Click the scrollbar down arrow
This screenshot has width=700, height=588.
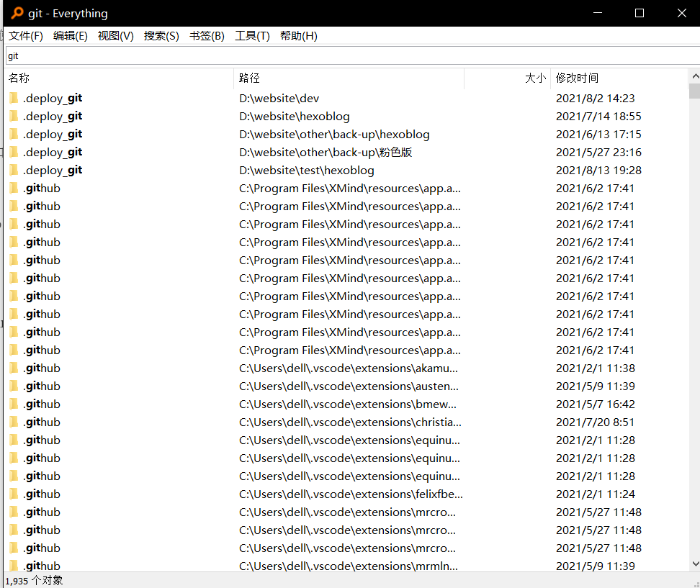695,564
